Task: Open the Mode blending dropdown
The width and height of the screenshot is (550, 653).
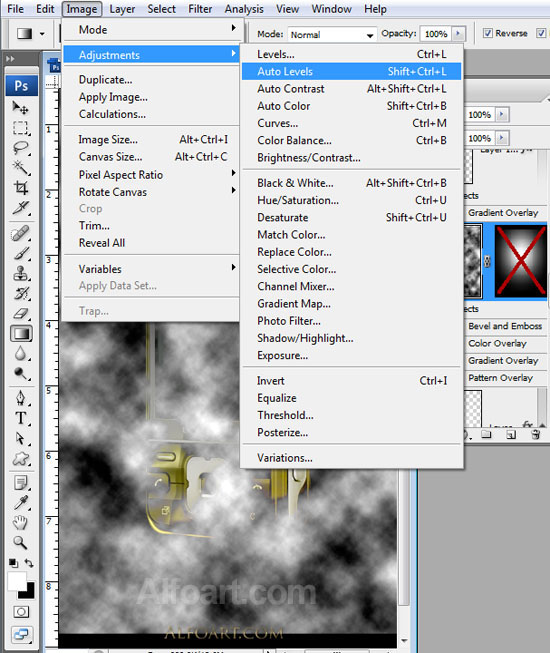Action: coord(332,35)
